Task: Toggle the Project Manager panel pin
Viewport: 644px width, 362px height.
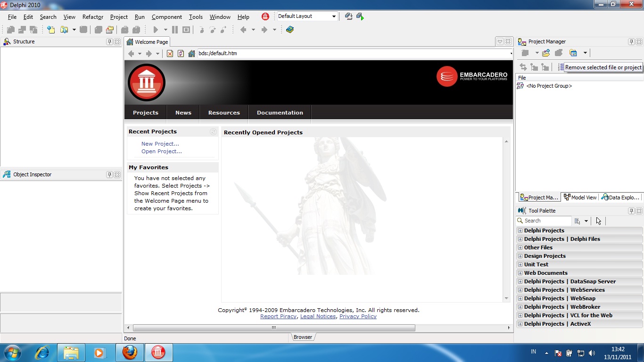Action: pyautogui.click(x=631, y=41)
